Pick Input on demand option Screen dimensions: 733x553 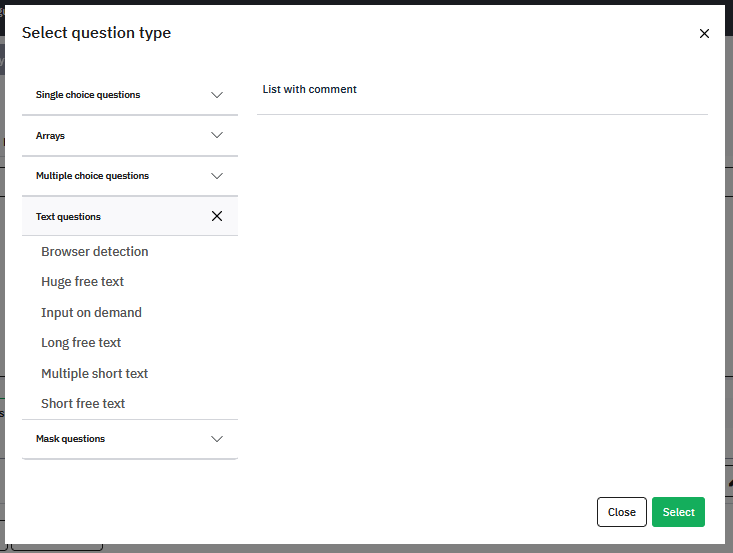pyautogui.click(x=91, y=312)
